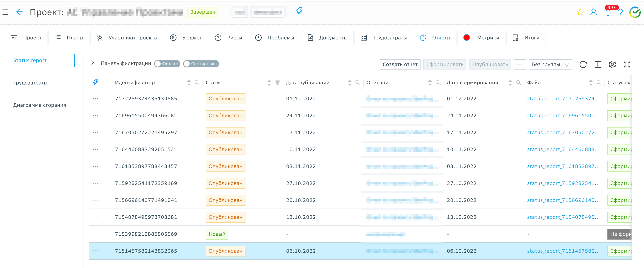Open the Метрики section
This screenshot has width=644, height=268.
tap(481, 38)
